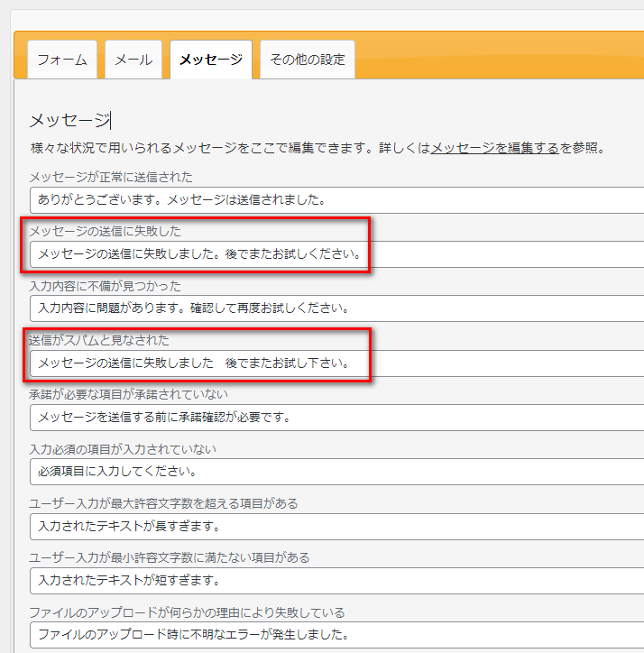Click the label 入力内容に不備が見つかった
Image resolution: width=644 pixels, height=653 pixels.
(x=106, y=286)
